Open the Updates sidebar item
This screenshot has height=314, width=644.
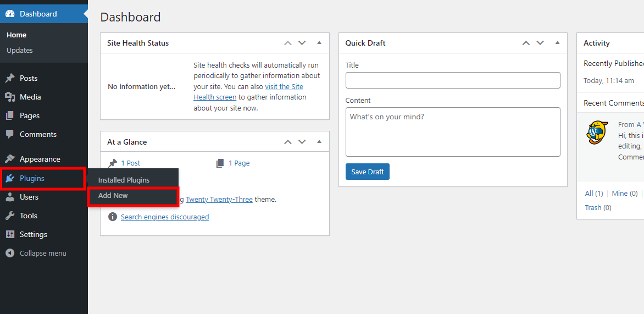point(20,51)
